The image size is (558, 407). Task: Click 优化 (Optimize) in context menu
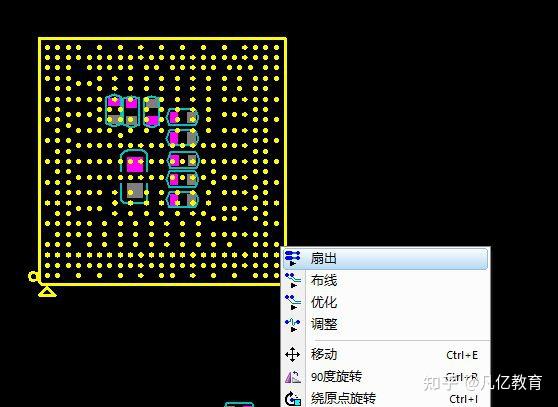(385, 302)
